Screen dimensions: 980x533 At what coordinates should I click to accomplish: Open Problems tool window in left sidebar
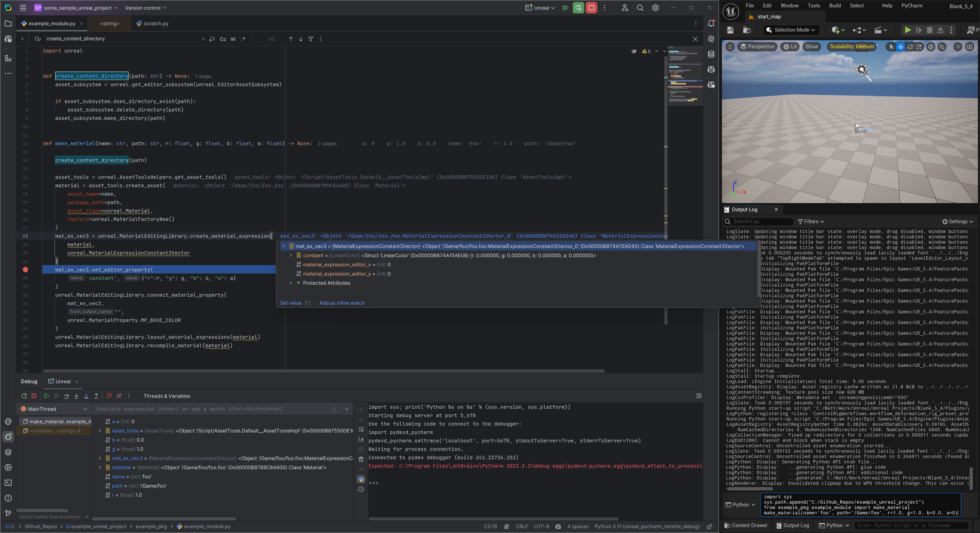8,498
